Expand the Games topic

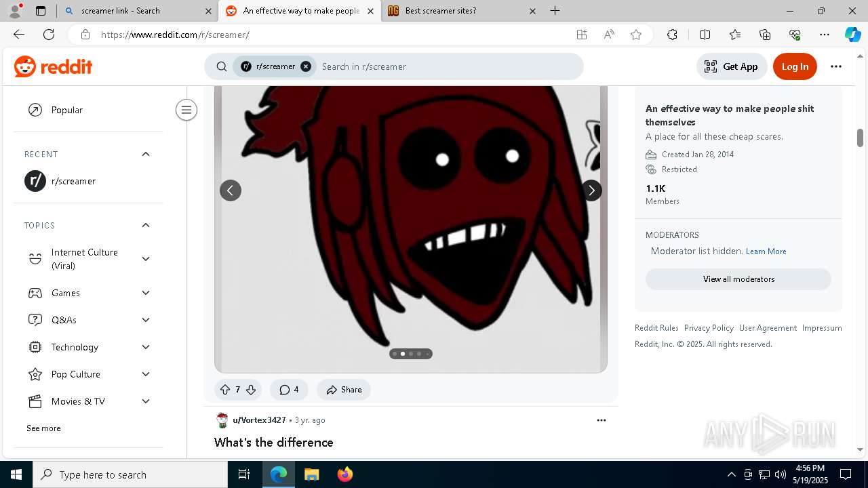[146, 293]
